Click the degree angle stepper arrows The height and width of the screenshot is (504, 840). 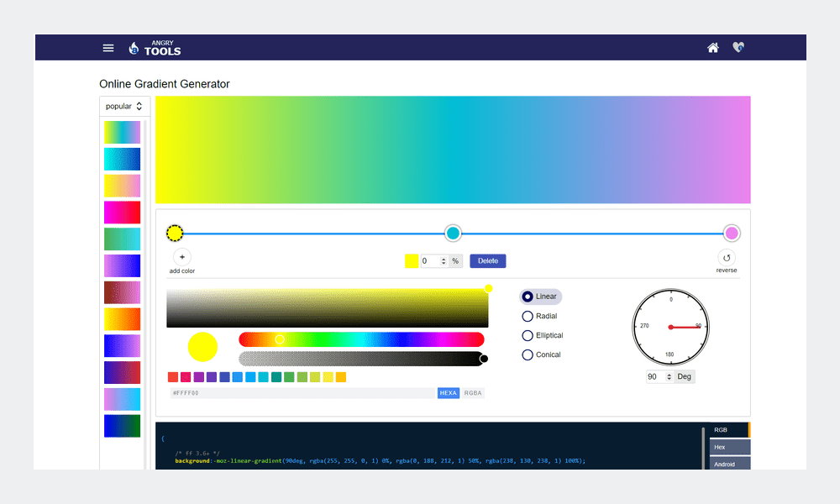pyautogui.click(x=669, y=376)
